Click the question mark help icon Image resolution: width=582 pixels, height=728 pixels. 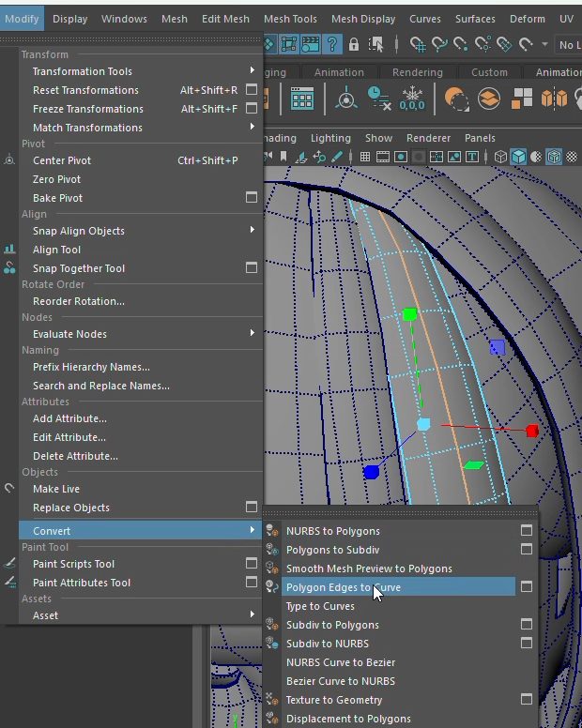[332, 45]
